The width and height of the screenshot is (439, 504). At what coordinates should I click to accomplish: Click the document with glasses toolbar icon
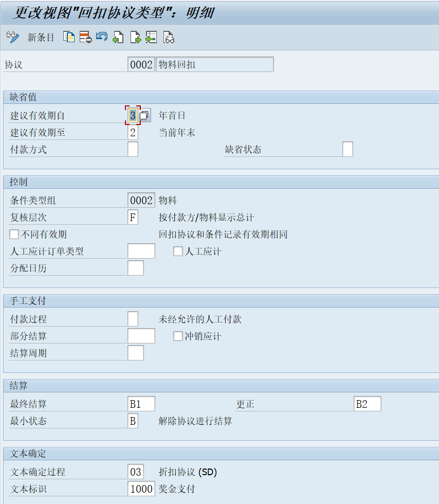coord(169,37)
